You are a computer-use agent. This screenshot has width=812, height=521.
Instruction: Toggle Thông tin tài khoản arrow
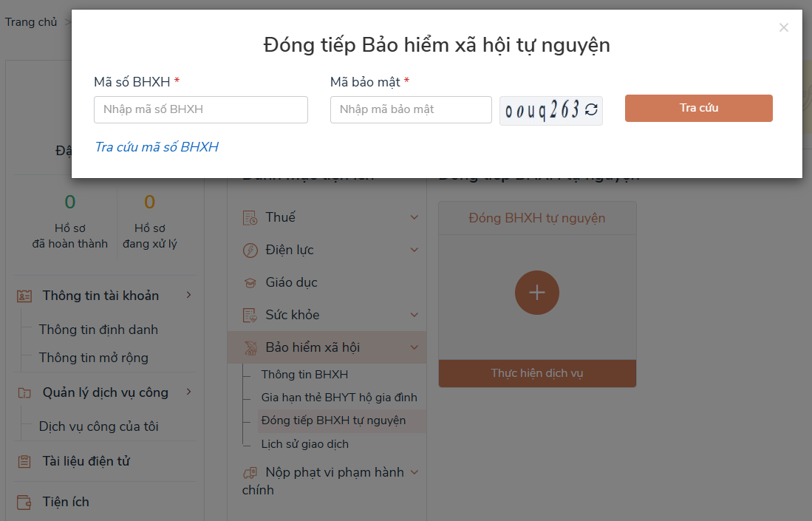(x=189, y=295)
